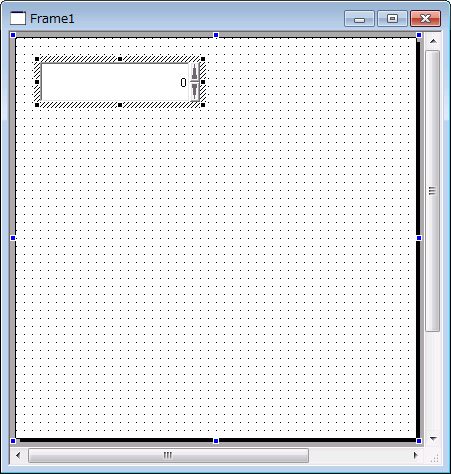Viewport: 451px width, 474px height.
Task: Click the spin control's up arrow
Action: tap(194, 72)
